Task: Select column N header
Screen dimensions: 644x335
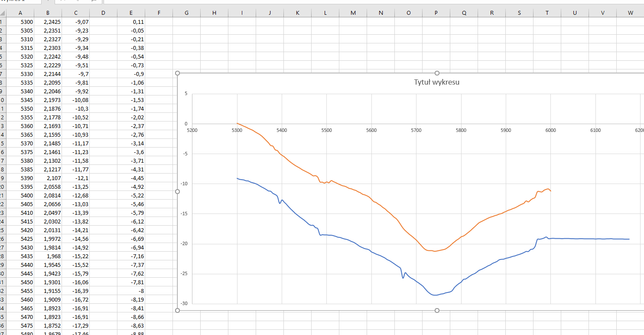Action: point(381,13)
